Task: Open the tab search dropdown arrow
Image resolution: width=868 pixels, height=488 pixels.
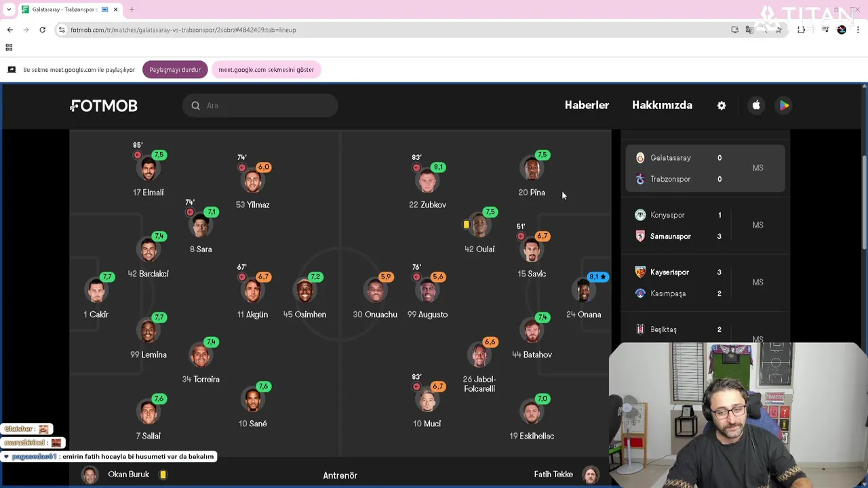Action: coord(9,9)
